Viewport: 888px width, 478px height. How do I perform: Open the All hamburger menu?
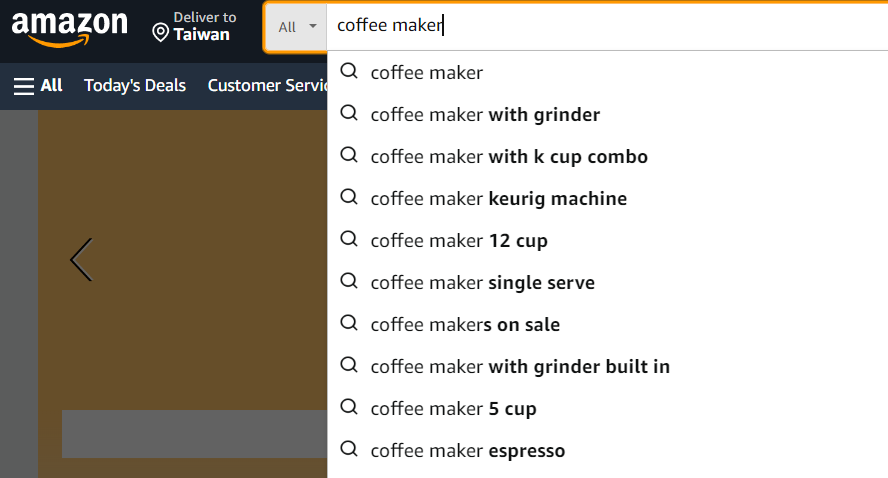38,86
